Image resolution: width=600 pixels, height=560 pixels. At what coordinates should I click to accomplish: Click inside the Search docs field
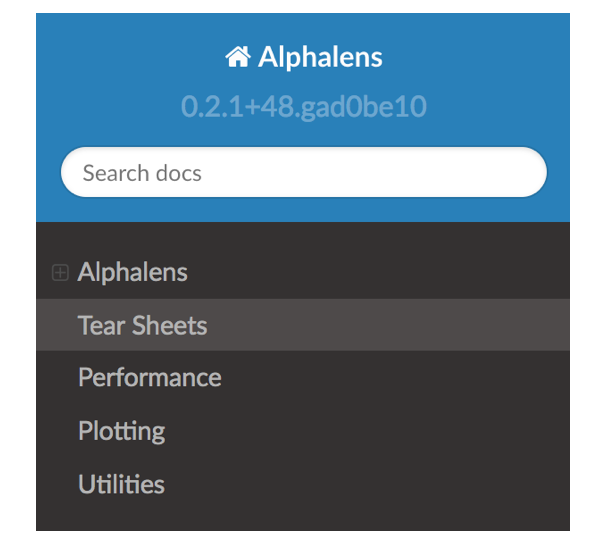click(x=303, y=173)
